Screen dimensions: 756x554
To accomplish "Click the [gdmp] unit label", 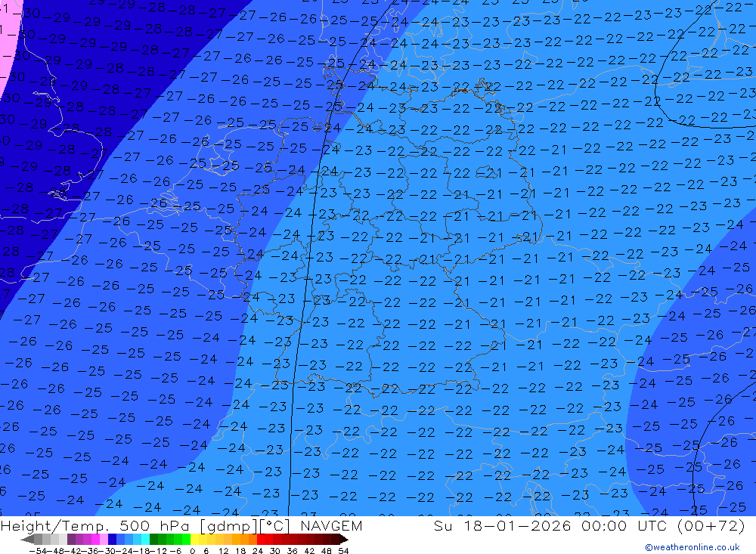I will pyautogui.click(x=228, y=526).
